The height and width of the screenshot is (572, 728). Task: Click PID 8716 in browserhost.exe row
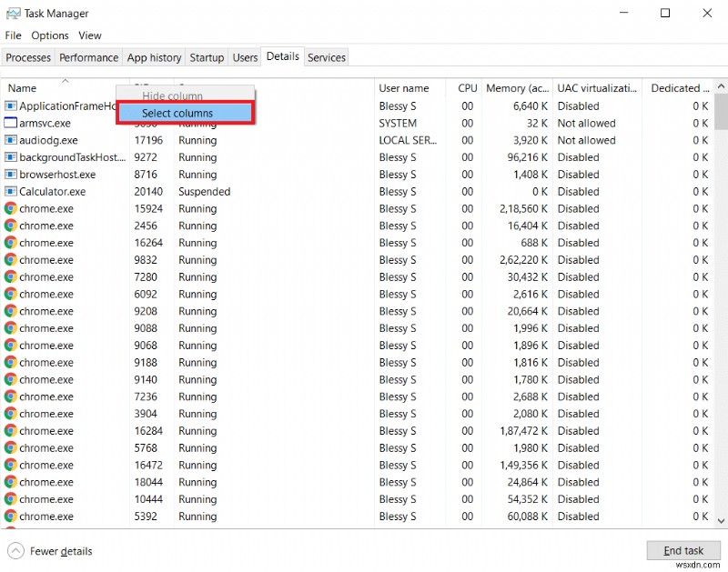[146, 175]
